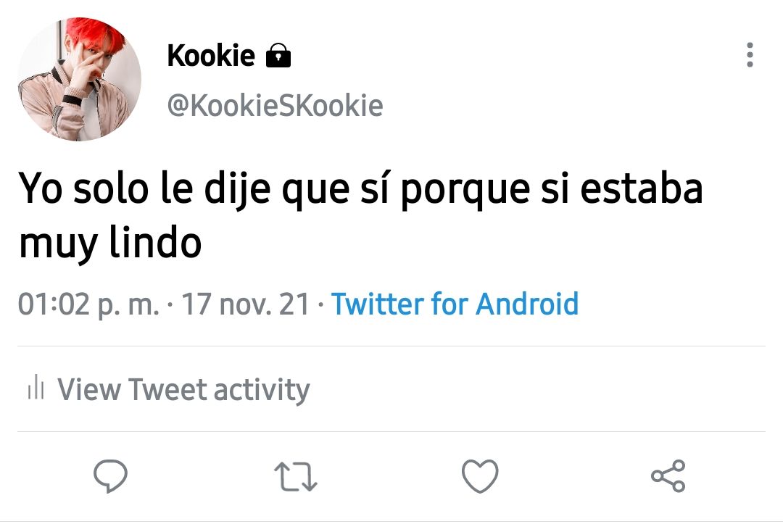Image resolution: width=783 pixels, height=532 pixels.
Task: Open Kookie's profile picture
Action: (80, 79)
